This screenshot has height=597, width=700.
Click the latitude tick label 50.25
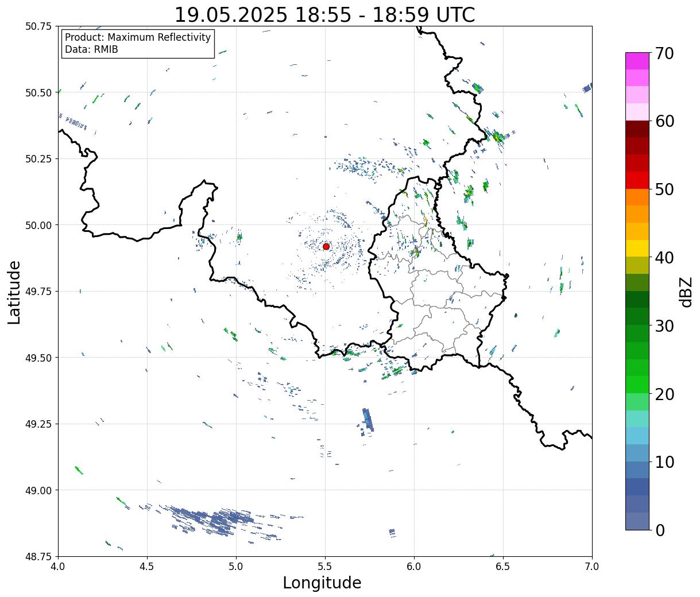click(x=38, y=159)
